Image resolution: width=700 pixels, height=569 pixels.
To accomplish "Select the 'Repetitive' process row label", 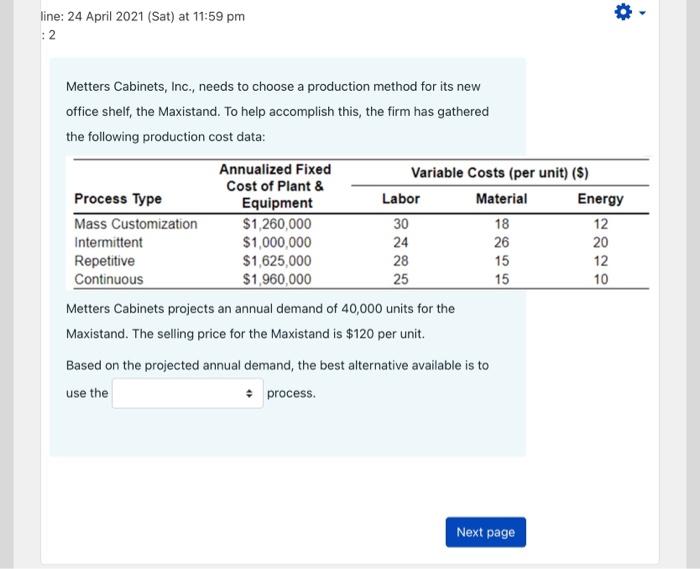I will [x=104, y=261].
